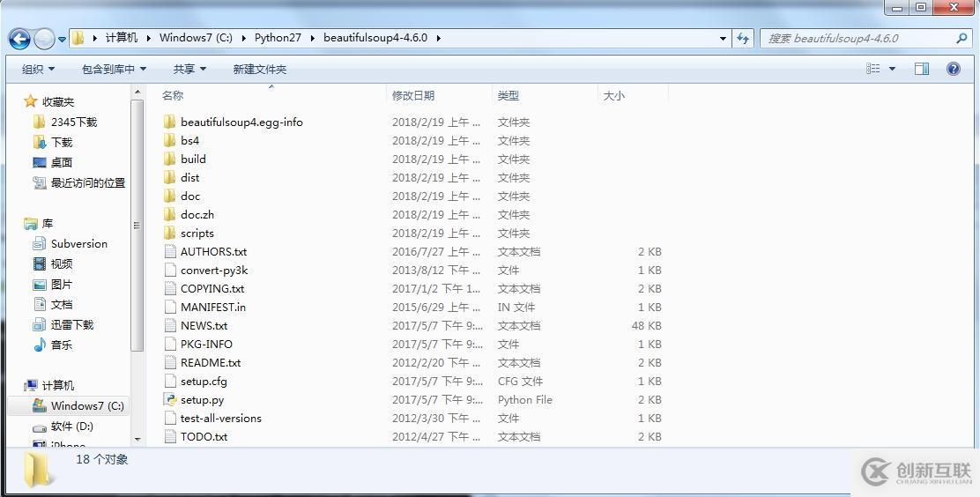Select the scripts folder icon
Screen dimensions: 980x497
169,234
